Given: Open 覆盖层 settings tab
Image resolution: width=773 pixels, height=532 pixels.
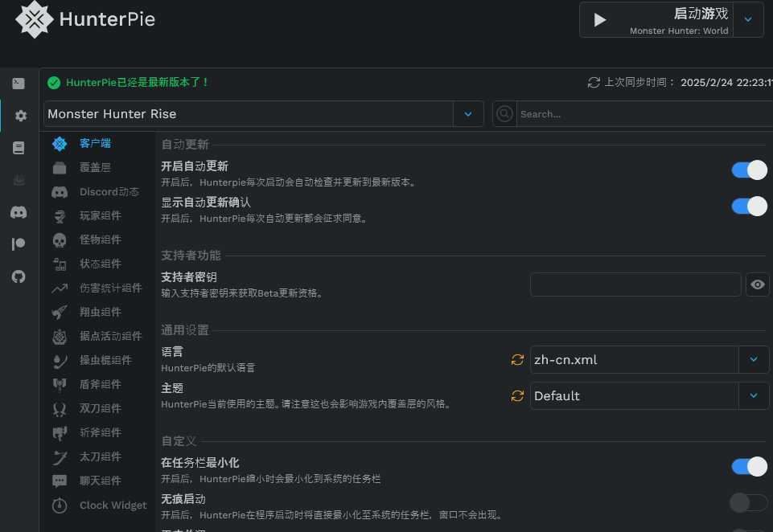Looking at the screenshot, I should [97, 167].
